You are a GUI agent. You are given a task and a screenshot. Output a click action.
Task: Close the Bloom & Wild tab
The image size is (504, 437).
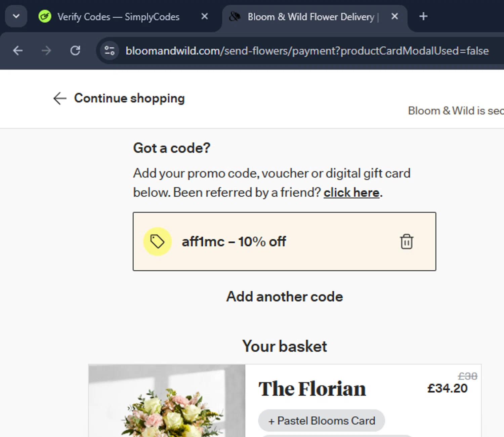[395, 16]
